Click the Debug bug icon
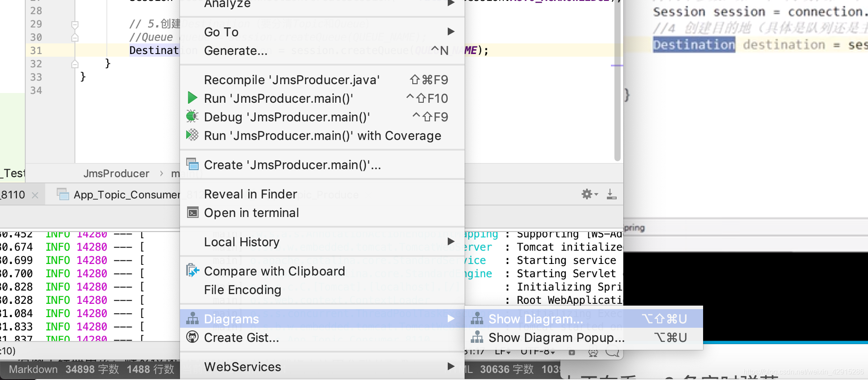Screen dimensions: 868x380 (x=192, y=116)
